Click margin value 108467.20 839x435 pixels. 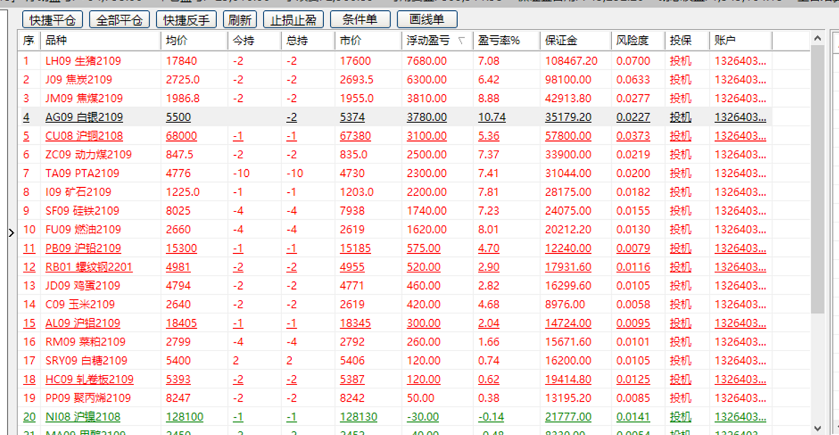tap(571, 61)
